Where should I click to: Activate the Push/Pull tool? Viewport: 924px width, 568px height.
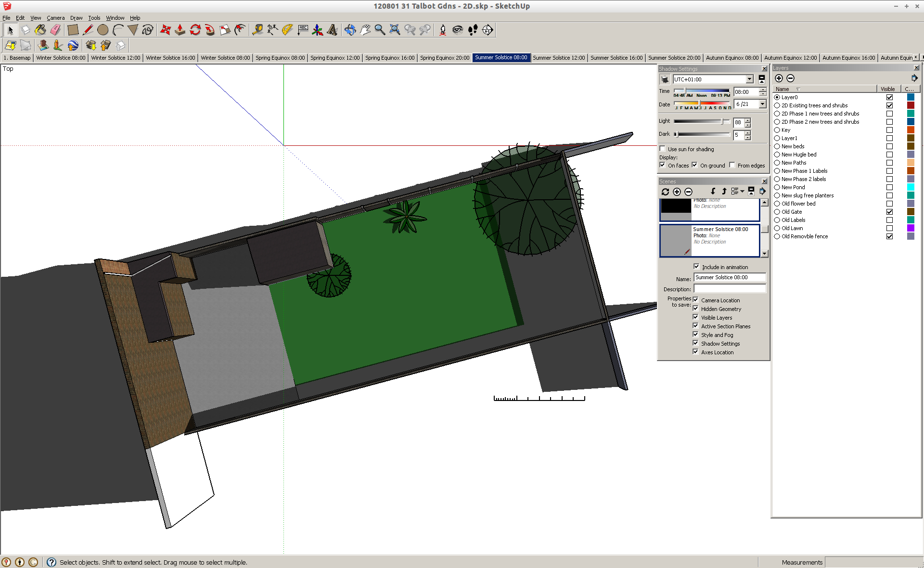[180, 30]
